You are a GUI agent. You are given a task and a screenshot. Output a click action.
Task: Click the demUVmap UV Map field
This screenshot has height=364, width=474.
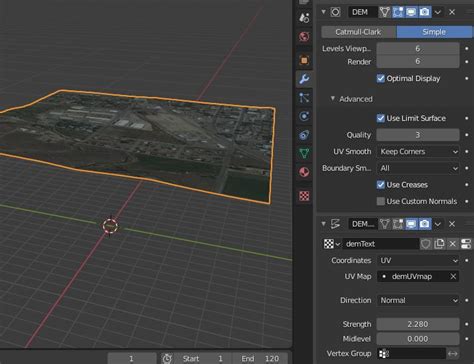418,276
